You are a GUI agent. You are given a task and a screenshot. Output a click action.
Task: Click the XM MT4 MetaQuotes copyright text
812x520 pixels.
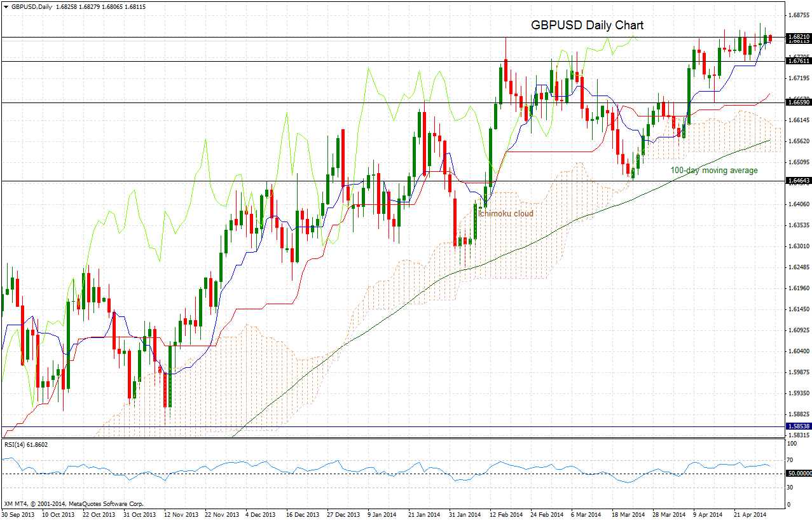[x=74, y=503]
